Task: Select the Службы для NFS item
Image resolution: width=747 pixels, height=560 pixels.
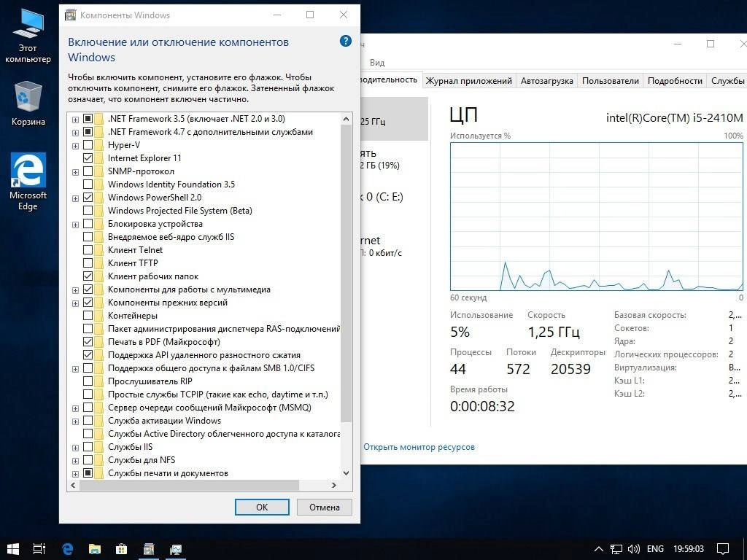Action: tap(142, 460)
